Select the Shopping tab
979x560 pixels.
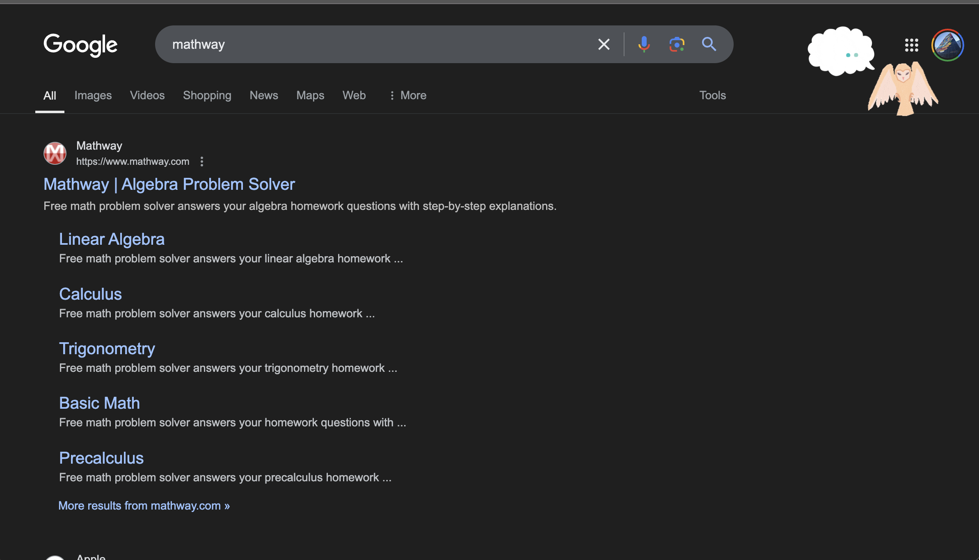207,96
